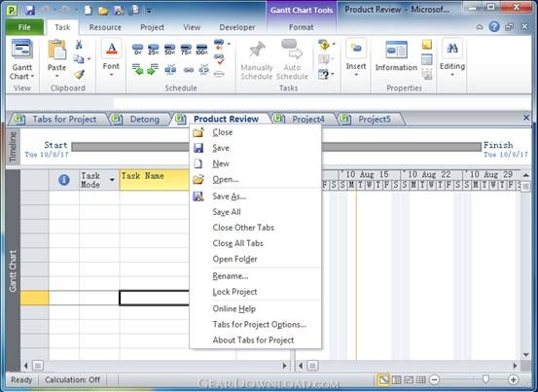
Task: Click the 100% complete icon
Action: tap(201, 50)
